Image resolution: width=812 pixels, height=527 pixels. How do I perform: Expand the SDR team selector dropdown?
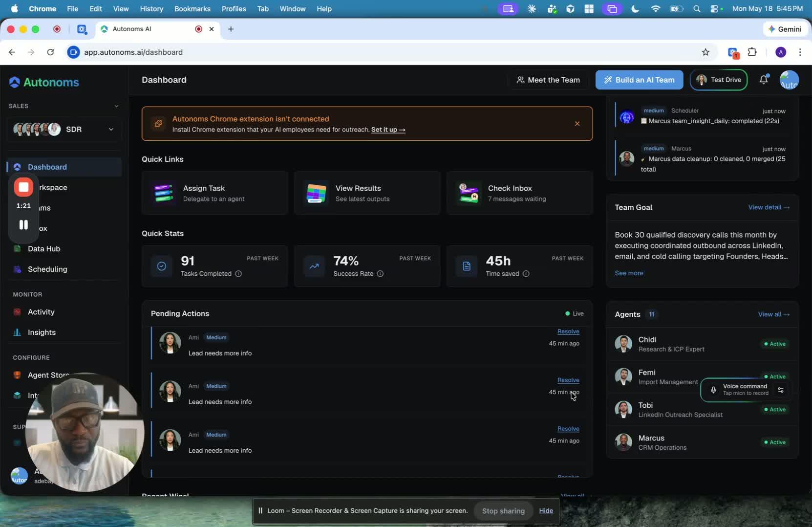(x=64, y=129)
